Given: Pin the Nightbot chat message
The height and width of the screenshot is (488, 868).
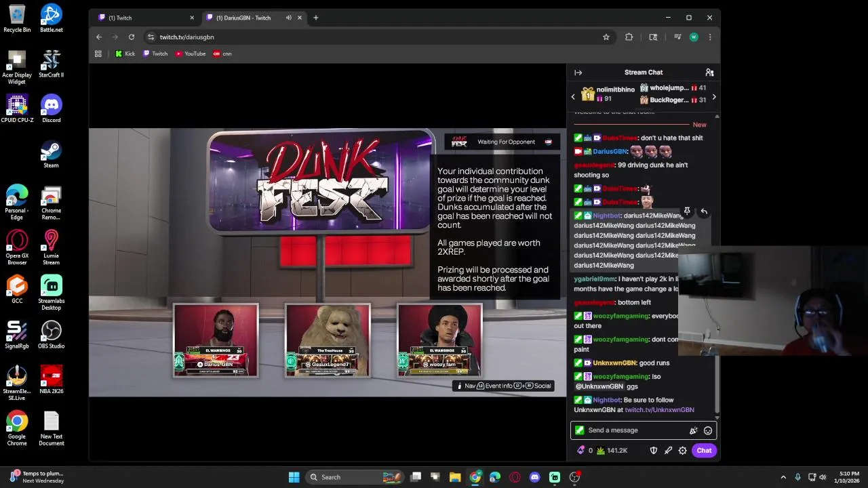Looking at the screenshot, I should coord(687,211).
